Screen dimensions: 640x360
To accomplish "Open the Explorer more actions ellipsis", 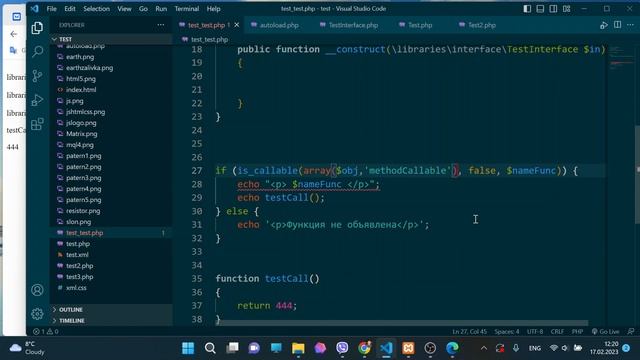I will [x=161, y=25].
